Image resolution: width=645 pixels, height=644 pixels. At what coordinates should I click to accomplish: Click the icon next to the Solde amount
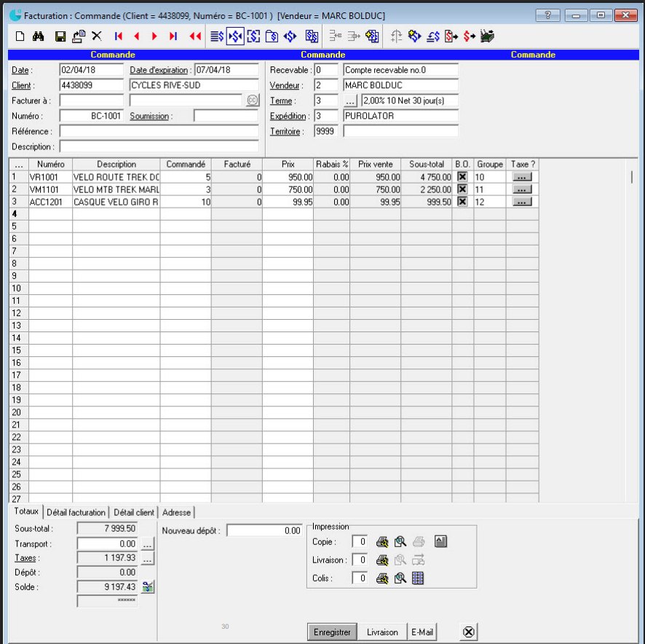(x=148, y=586)
